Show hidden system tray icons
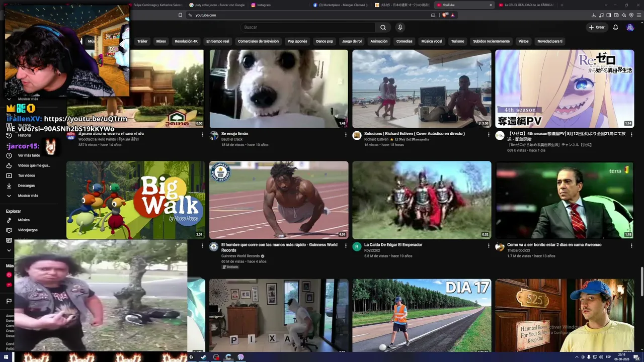 pyautogui.click(x=577, y=357)
